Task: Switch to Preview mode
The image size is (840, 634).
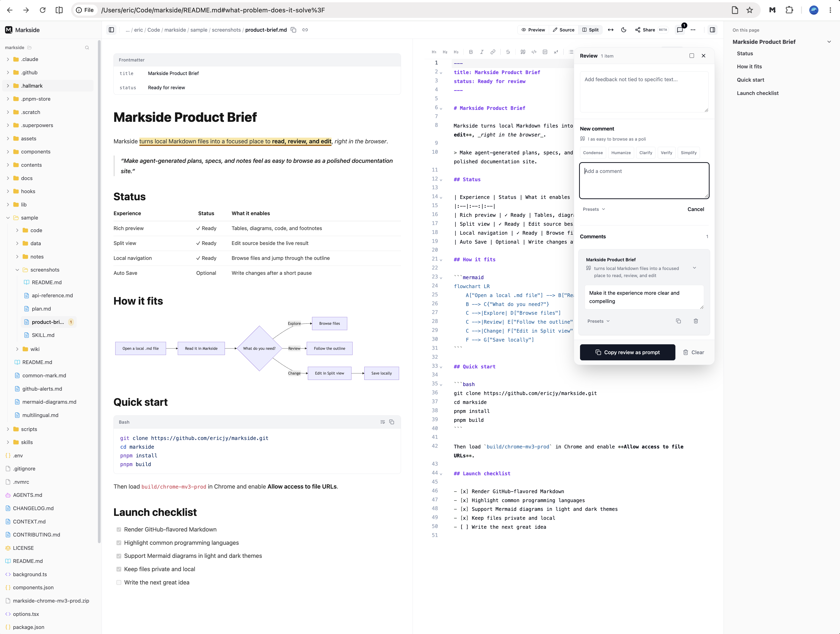Action: [x=533, y=30]
